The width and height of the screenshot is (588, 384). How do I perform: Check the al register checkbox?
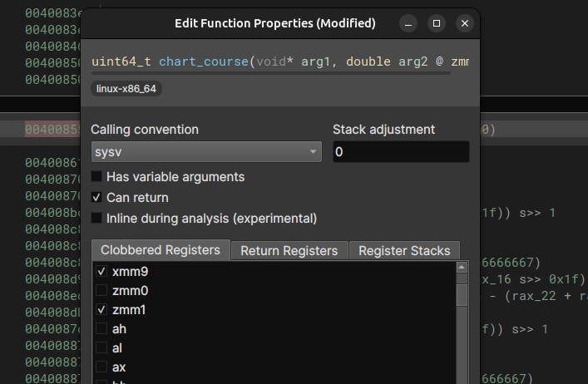click(101, 347)
